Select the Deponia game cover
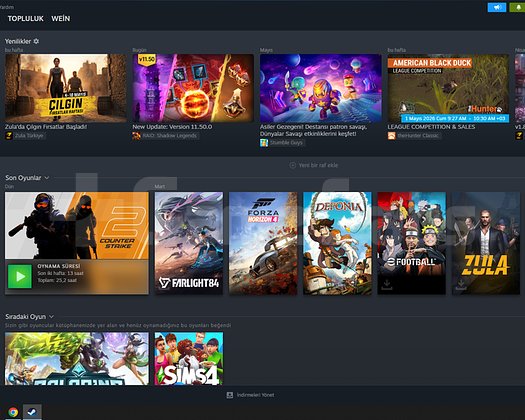Screen dimensions: 525x420 click(338, 243)
